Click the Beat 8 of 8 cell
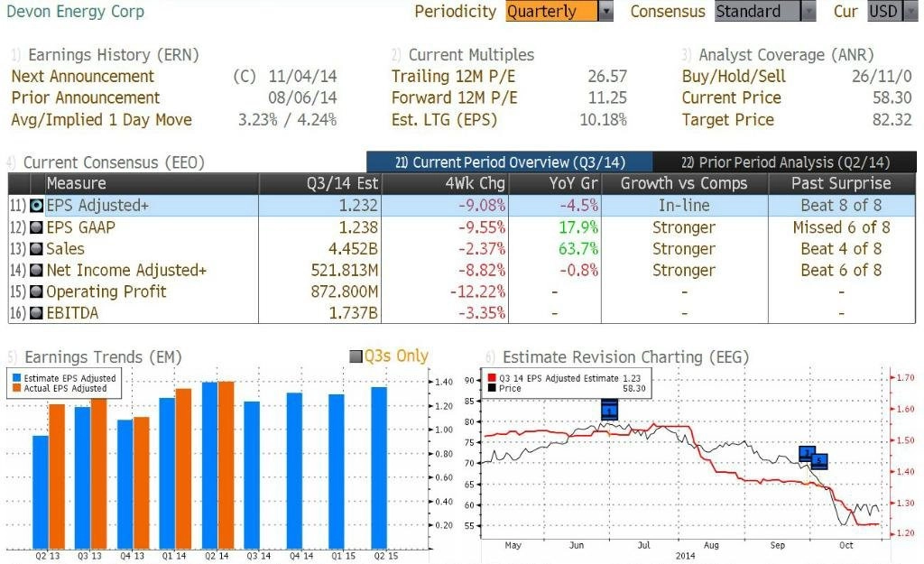This screenshot has width=924, height=564. click(842, 206)
